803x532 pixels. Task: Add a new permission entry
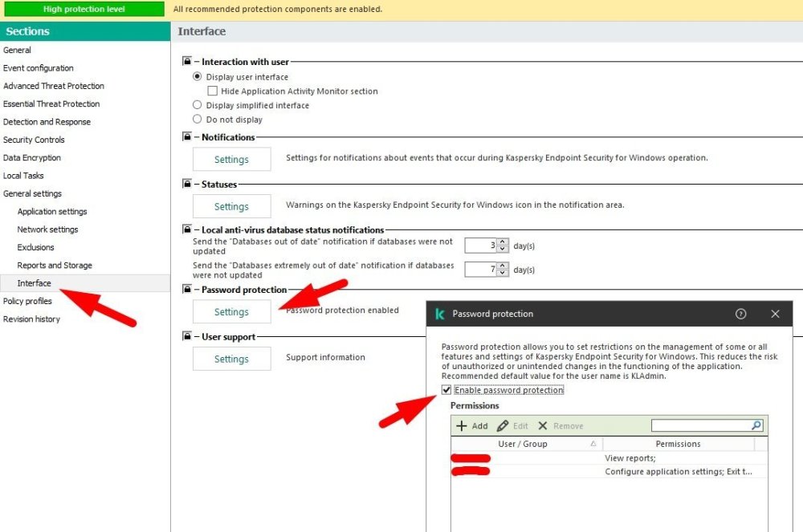pos(472,425)
